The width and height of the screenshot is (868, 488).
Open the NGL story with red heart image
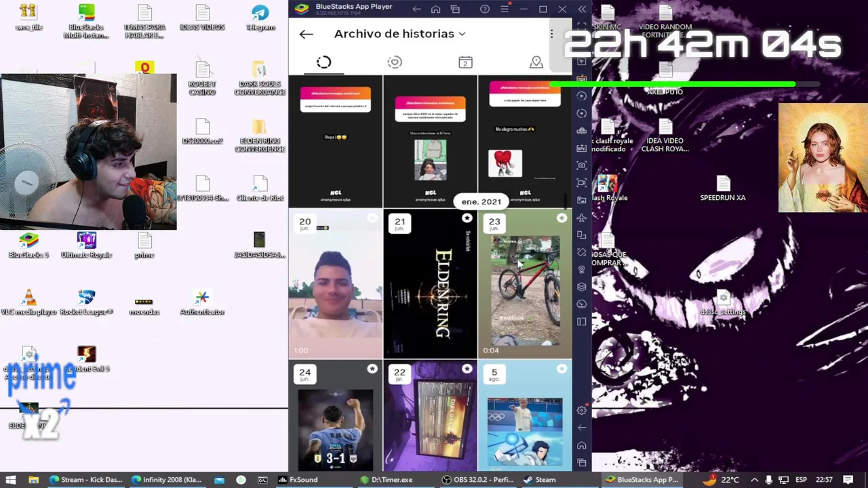pos(525,141)
